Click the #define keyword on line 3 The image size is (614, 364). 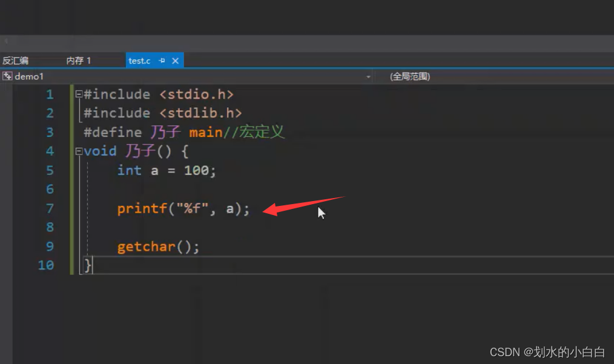coord(113,132)
